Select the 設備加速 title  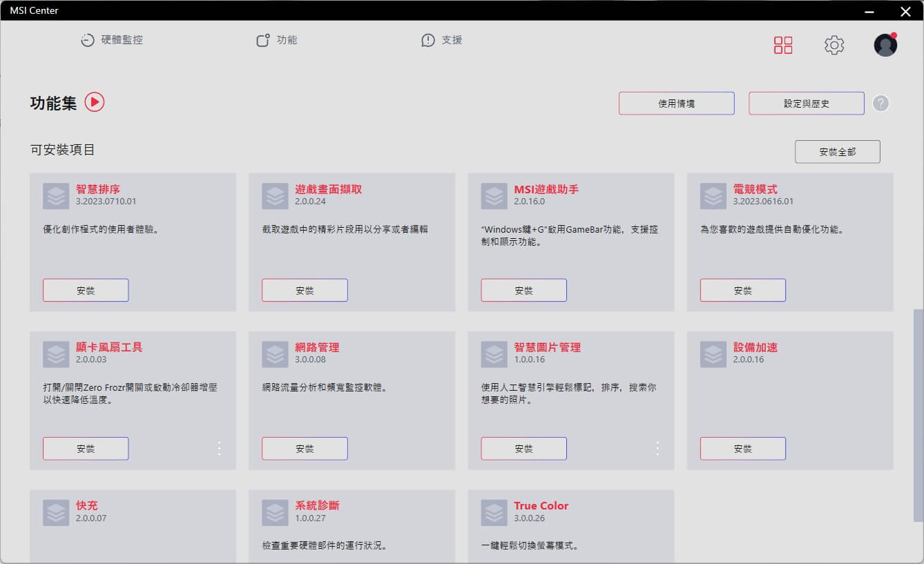(755, 347)
